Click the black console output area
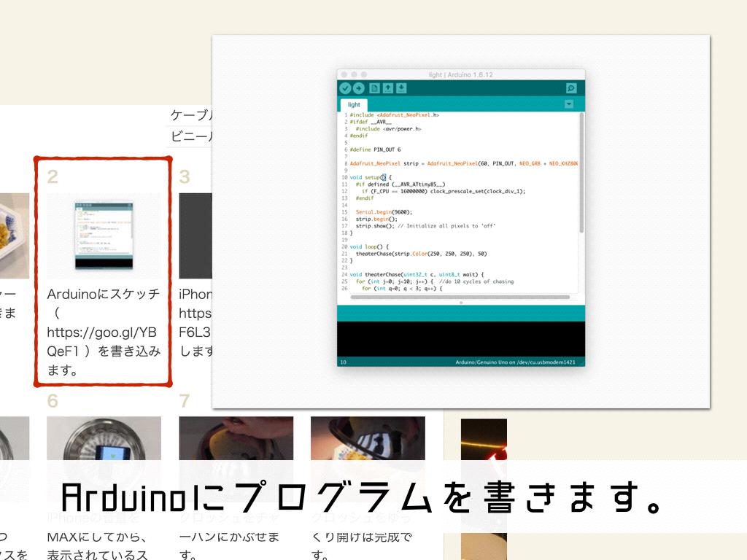The height and width of the screenshot is (560, 747). pos(461,339)
